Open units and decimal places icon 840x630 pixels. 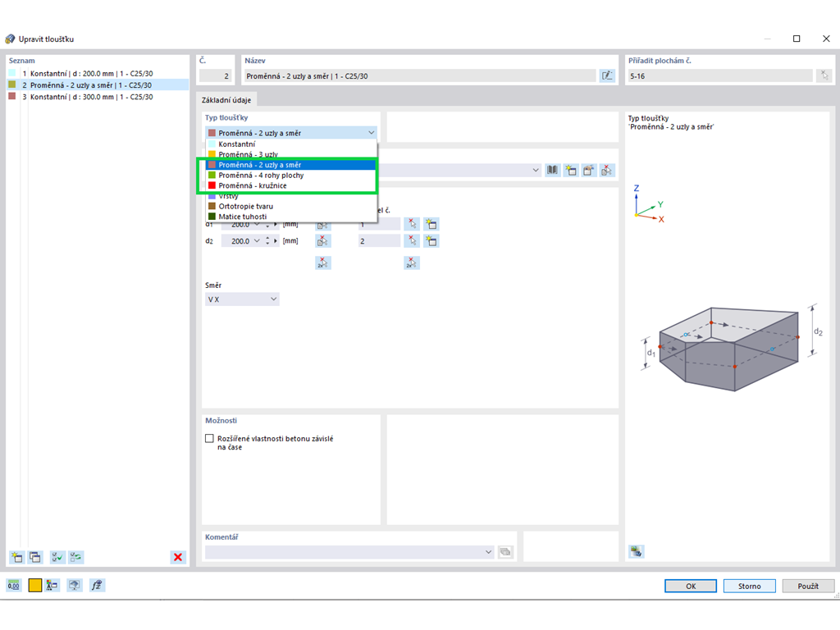click(14, 585)
